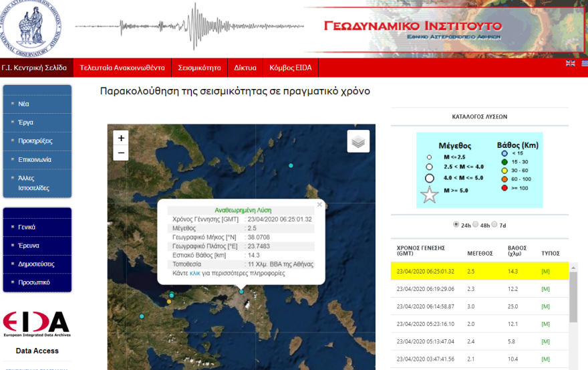The height and width of the screenshot is (370, 588).
Task: Click the events list scrollbar thumb
Action: [x=573, y=297]
